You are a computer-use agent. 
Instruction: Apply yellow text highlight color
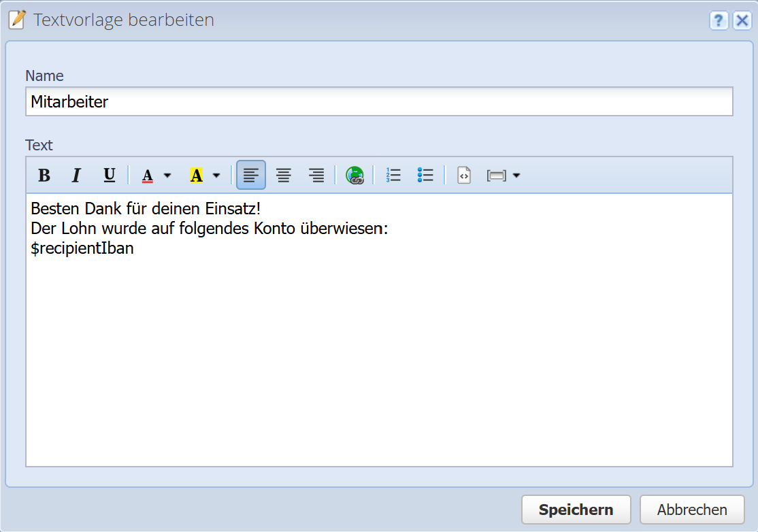coord(197,176)
